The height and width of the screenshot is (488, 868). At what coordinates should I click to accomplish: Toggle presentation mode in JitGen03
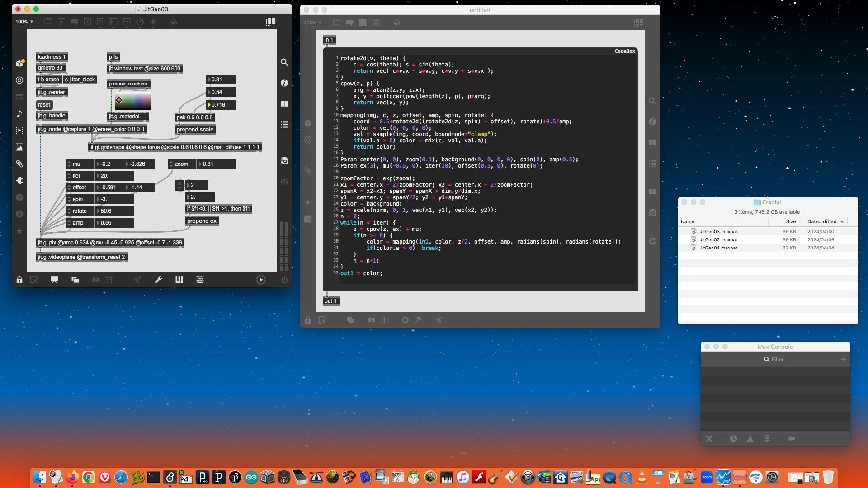coord(54,280)
